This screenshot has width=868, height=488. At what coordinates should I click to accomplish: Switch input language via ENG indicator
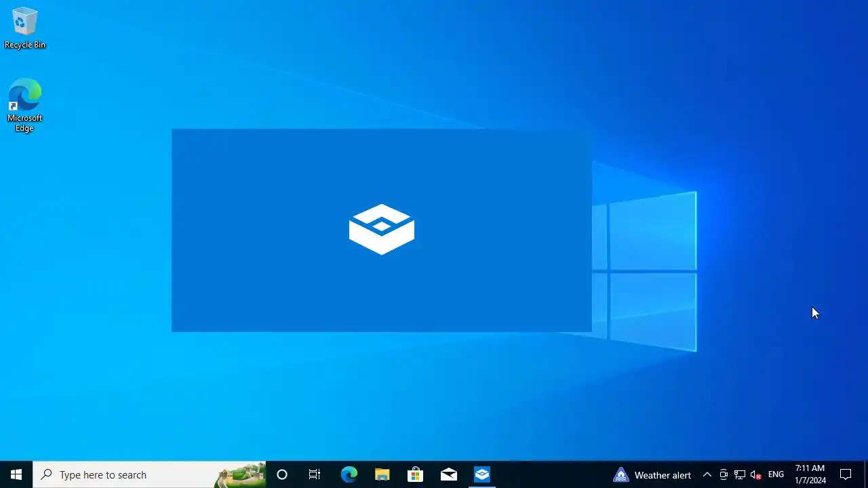click(x=776, y=474)
